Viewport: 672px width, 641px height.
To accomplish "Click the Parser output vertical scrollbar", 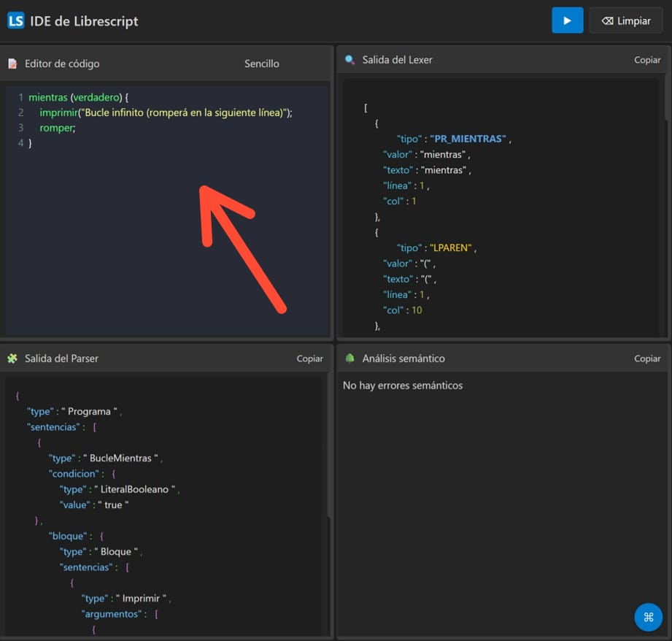I will coord(329,446).
